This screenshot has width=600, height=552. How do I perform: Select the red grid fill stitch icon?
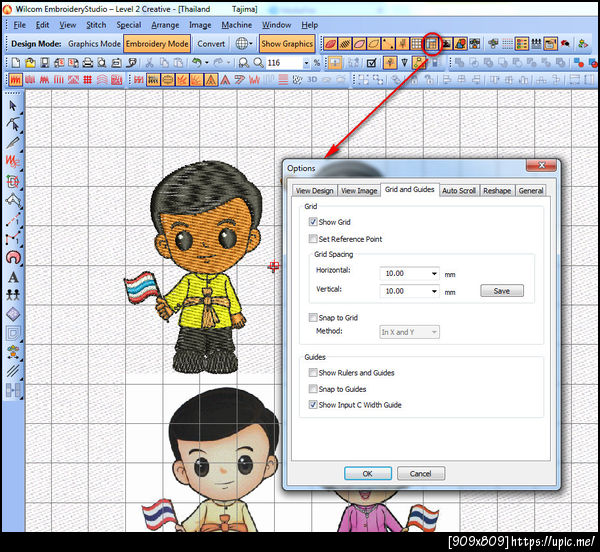click(88, 80)
